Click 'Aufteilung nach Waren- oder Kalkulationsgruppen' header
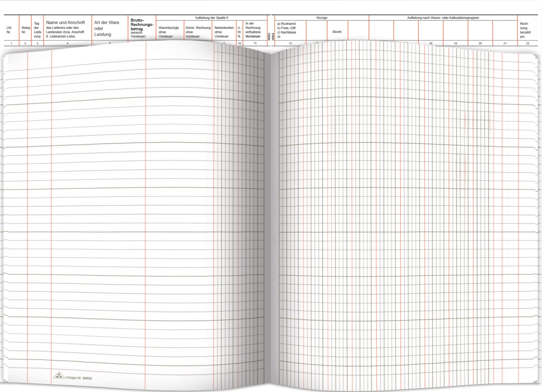Image resolution: width=542 pixels, height=392 pixels. coord(443,18)
